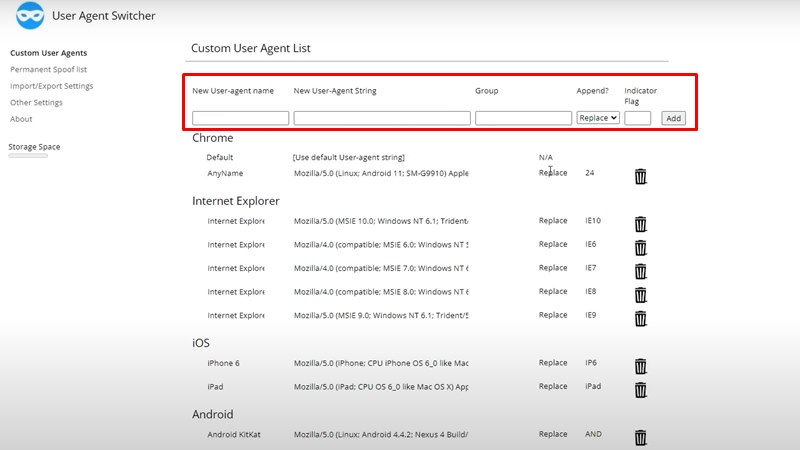This screenshot has height=450, width=800.
Task: Click the Use default User-agent string text
Action: 348,157
